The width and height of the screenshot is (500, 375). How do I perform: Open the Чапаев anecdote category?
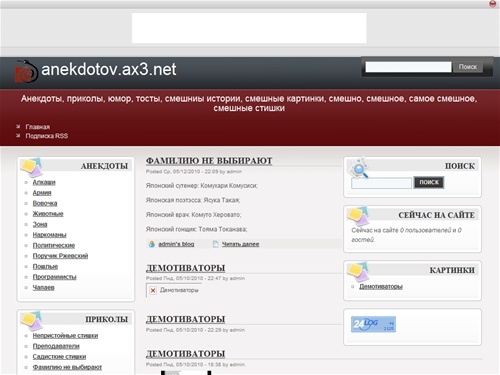click(x=43, y=287)
